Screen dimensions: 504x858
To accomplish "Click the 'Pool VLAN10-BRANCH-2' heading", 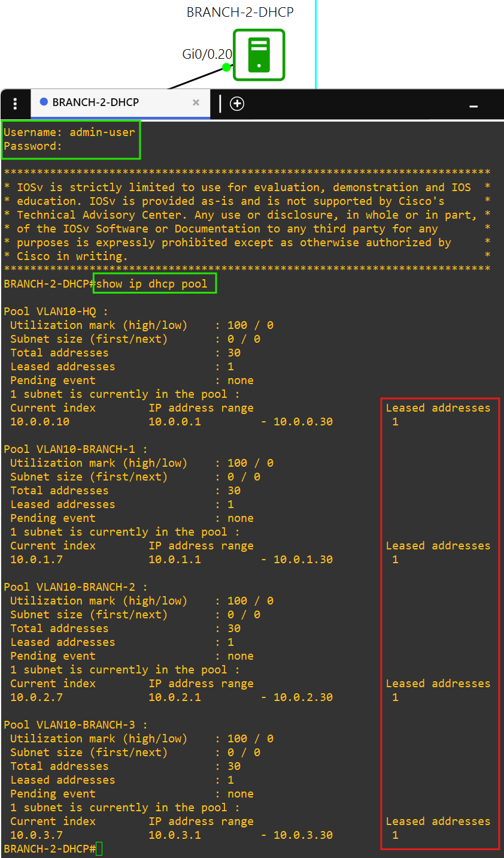I will click(75, 587).
